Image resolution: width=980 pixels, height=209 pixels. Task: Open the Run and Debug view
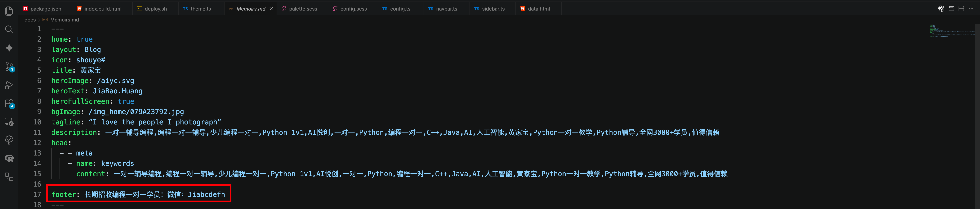[9, 85]
